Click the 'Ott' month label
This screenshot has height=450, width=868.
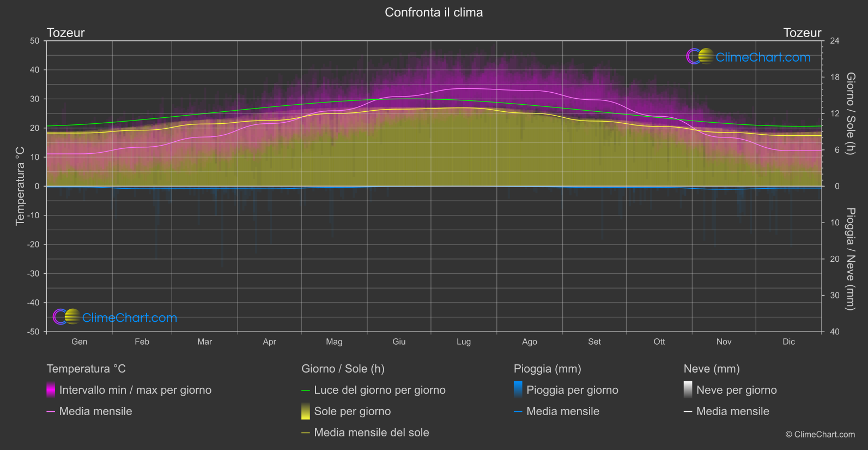point(659,341)
